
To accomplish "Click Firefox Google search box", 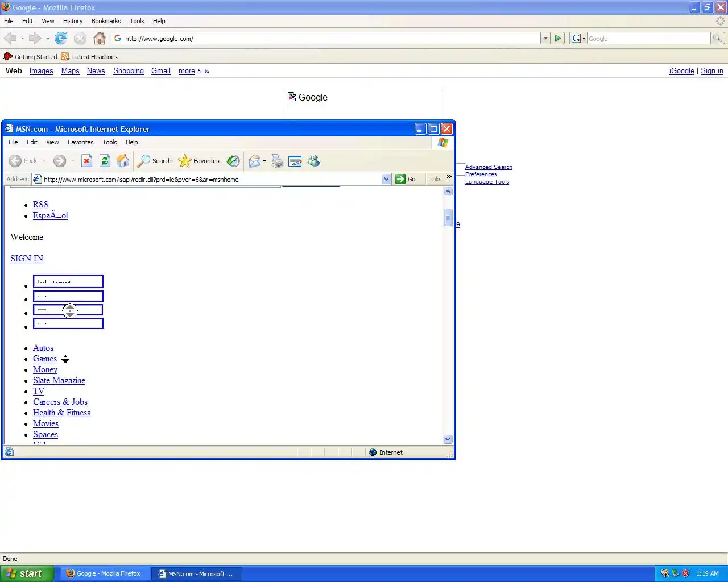I will coord(648,38).
